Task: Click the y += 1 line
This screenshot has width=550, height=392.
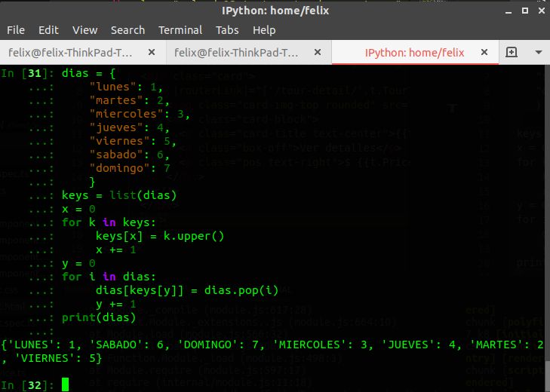Action: 115,304
